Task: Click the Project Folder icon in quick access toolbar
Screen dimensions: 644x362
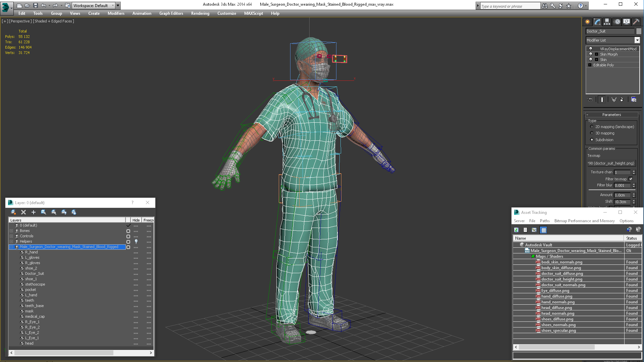Action: [x=67, y=6]
